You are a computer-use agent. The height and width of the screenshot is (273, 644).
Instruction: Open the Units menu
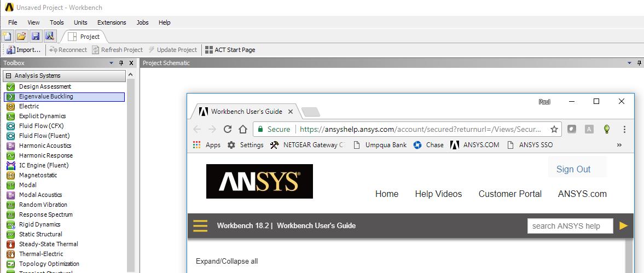80,22
